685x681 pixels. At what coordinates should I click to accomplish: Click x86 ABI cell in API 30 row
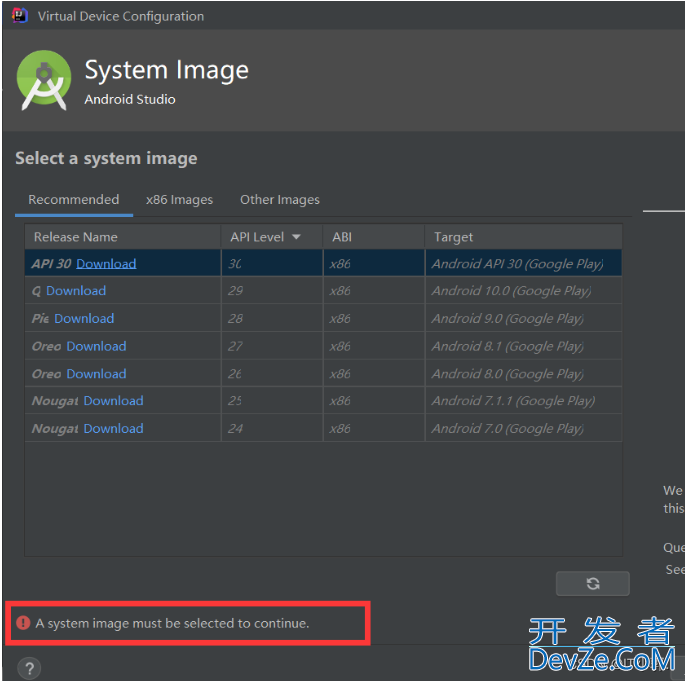click(x=374, y=263)
